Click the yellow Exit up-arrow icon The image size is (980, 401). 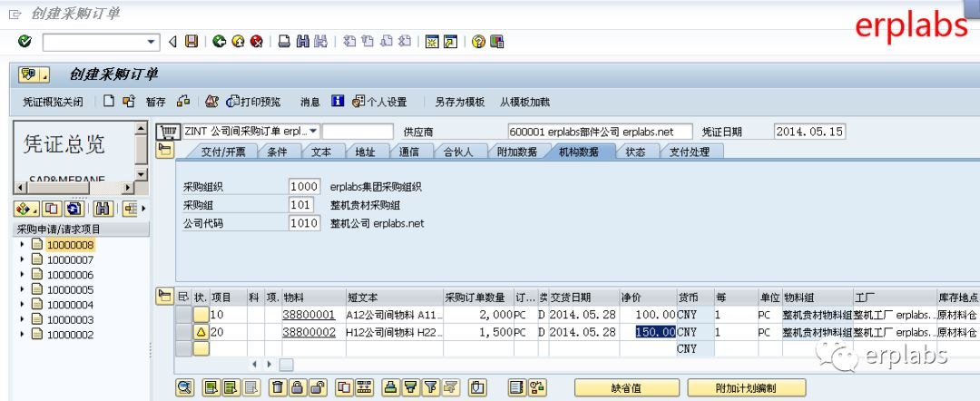(238, 42)
